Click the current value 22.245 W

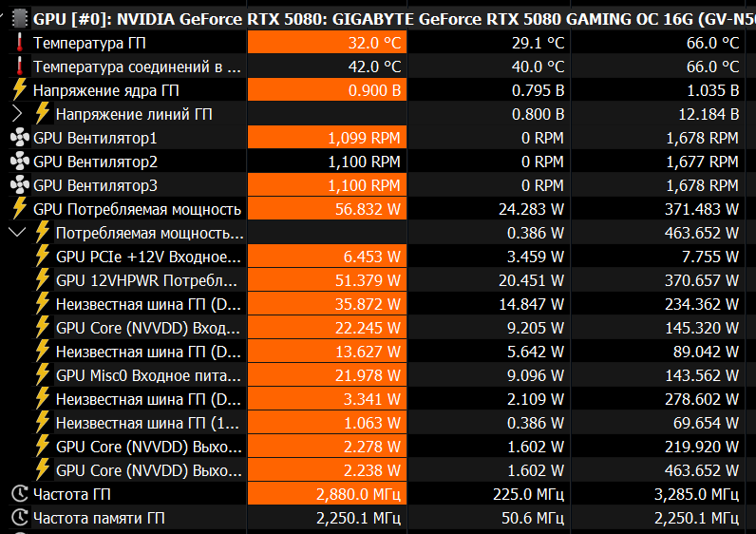tap(368, 328)
